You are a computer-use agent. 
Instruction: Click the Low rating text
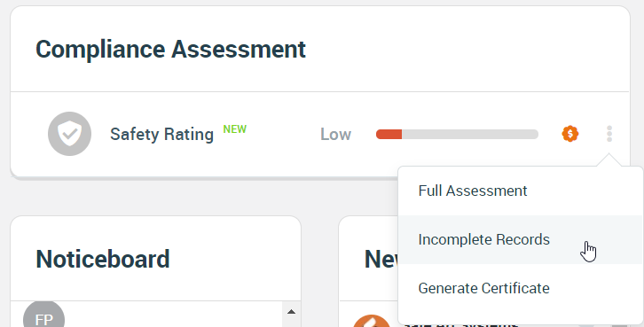[335, 134]
